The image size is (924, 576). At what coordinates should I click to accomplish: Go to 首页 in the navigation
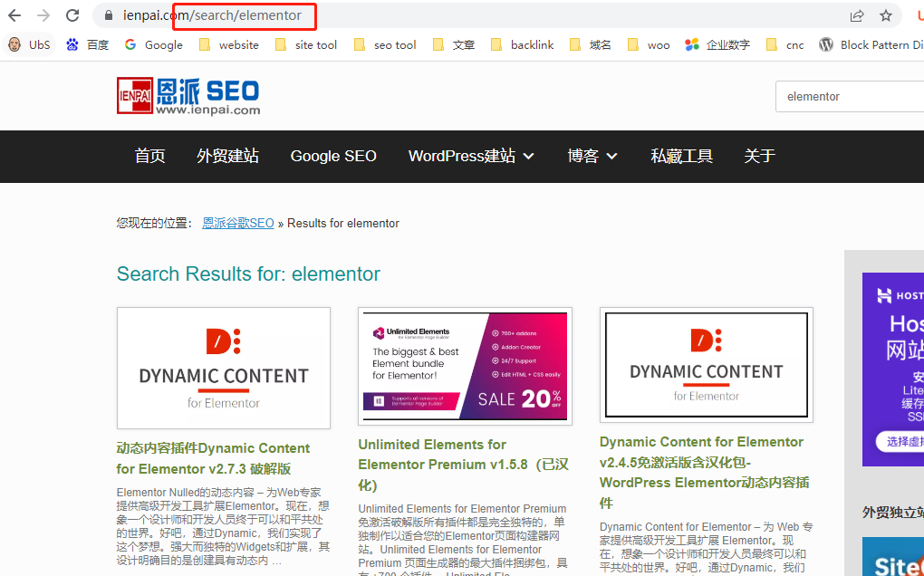coord(149,156)
